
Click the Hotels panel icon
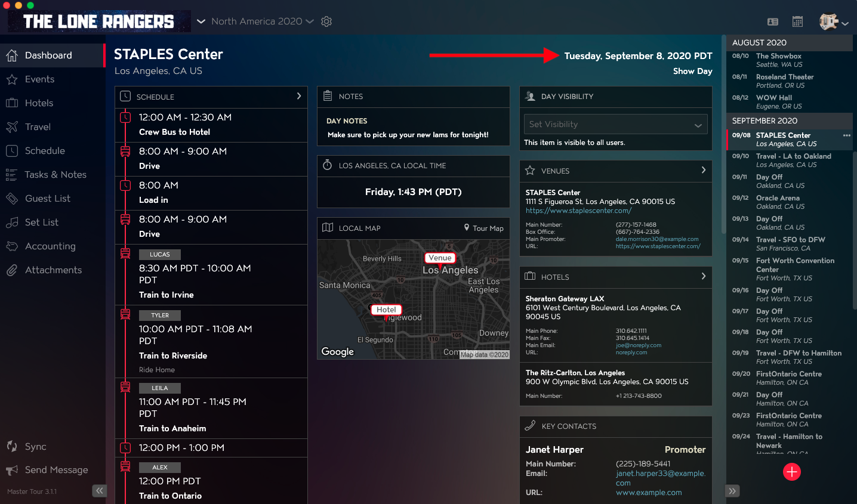(x=530, y=276)
